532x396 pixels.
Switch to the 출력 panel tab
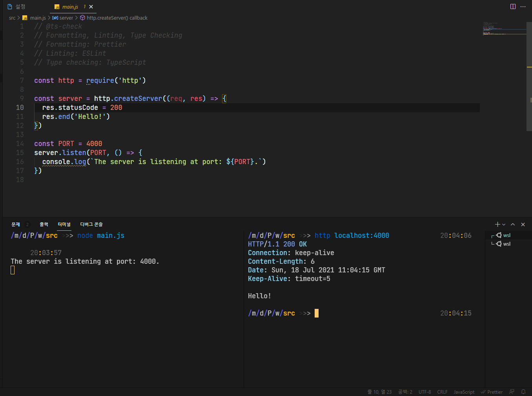tap(44, 224)
